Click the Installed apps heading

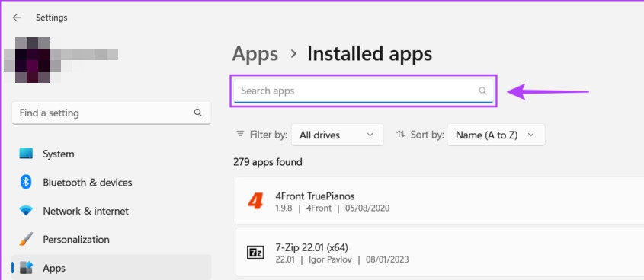pyautogui.click(x=370, y=54)
